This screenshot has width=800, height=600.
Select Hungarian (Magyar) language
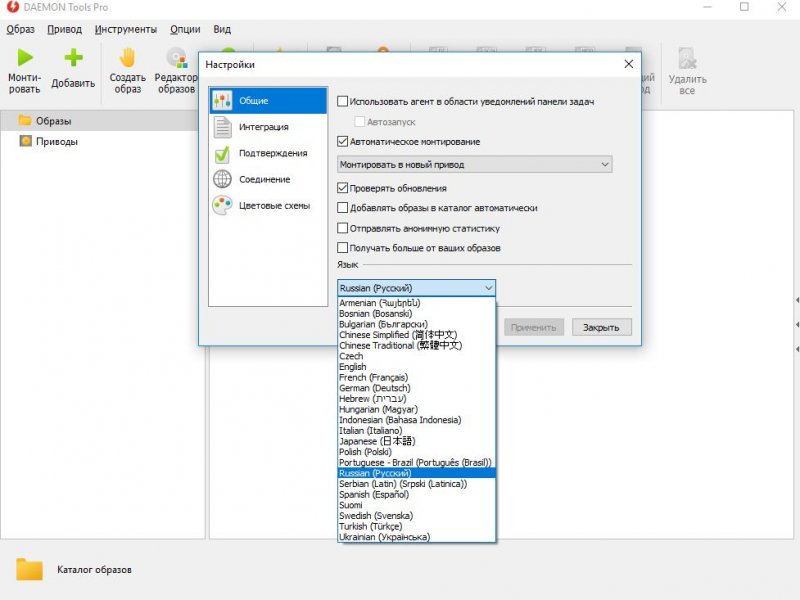(x=416, y=410)
